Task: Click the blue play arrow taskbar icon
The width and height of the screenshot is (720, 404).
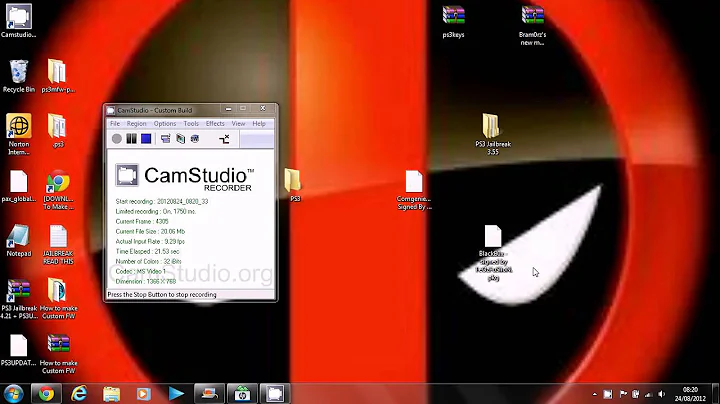Action: coord(176,393)
